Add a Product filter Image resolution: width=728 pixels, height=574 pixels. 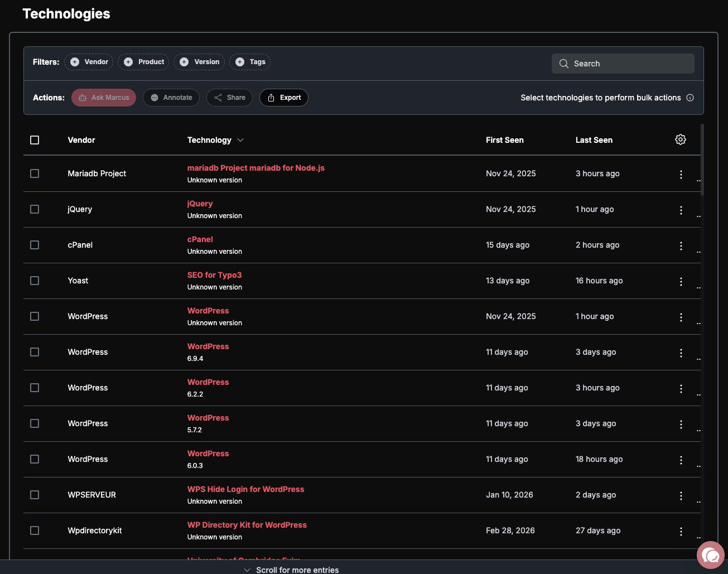pos(143,62)
